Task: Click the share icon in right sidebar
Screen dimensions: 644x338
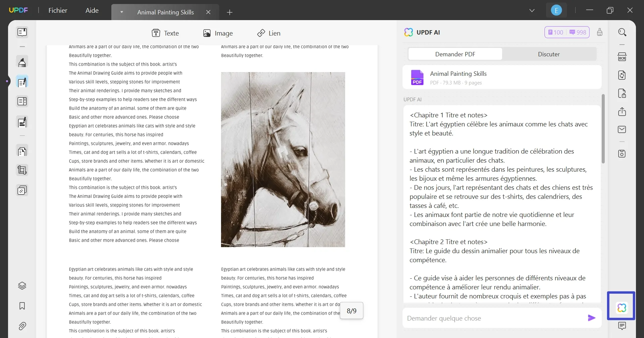Action: (x=622, y=112)
